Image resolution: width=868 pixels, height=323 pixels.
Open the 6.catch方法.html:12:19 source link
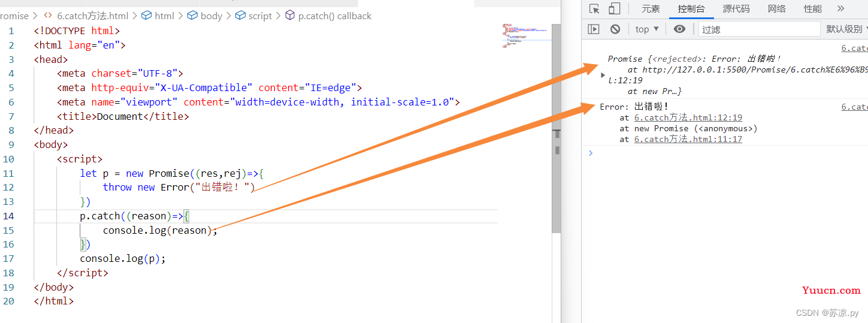[x=688, y=117]
